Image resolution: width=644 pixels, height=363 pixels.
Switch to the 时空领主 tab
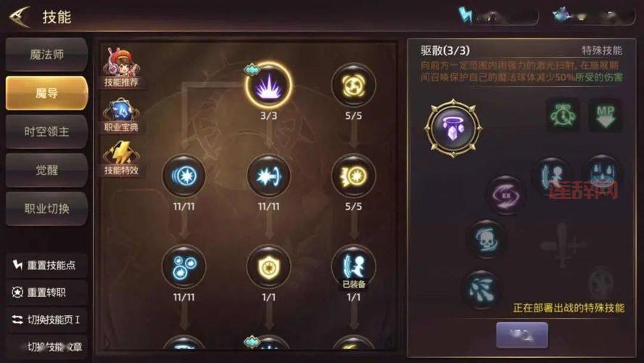(47, 131)
